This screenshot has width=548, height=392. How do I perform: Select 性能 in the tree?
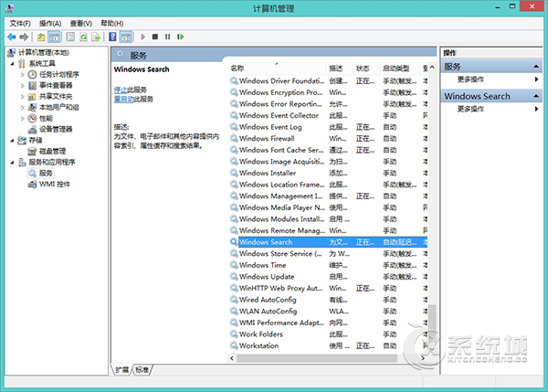47,118
